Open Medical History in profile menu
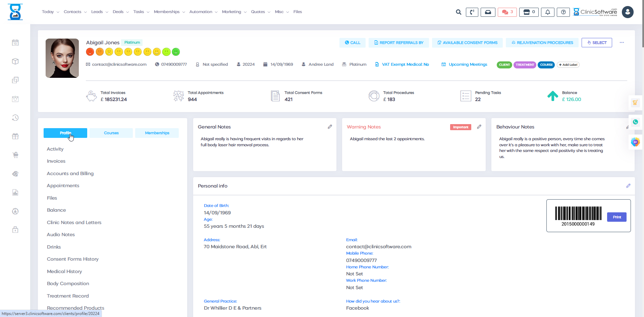 [64, 271]
